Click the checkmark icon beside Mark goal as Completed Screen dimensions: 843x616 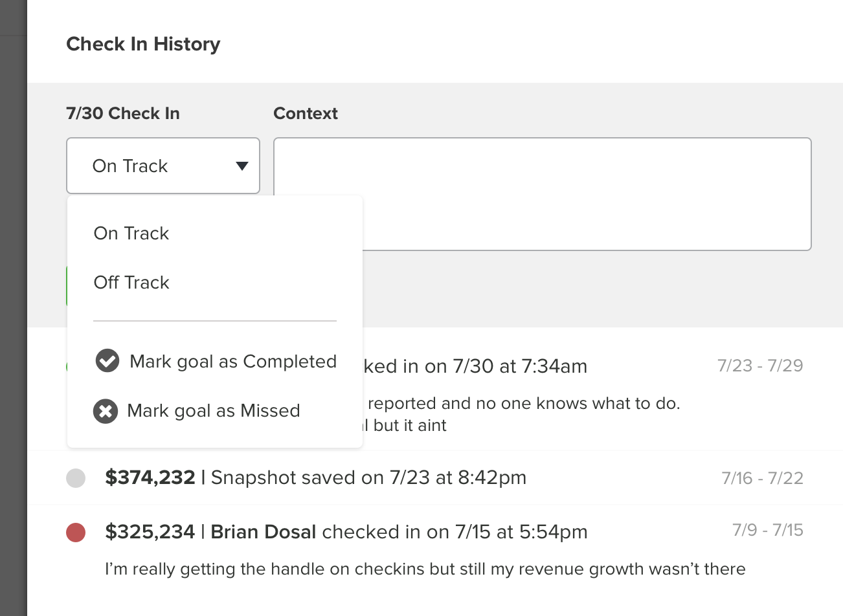click(107, 361)
